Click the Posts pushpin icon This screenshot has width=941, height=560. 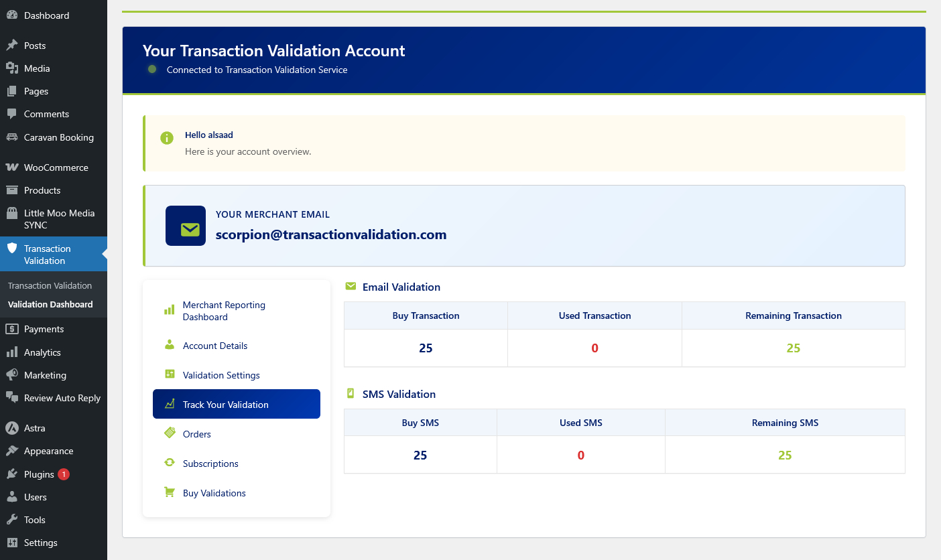point(11,46)
